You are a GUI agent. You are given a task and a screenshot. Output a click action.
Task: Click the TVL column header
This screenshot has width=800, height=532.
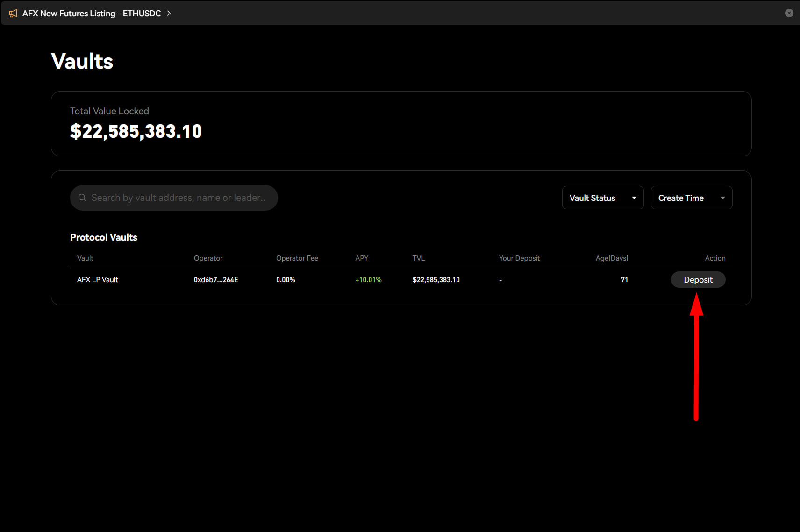(x=419, y=258)
